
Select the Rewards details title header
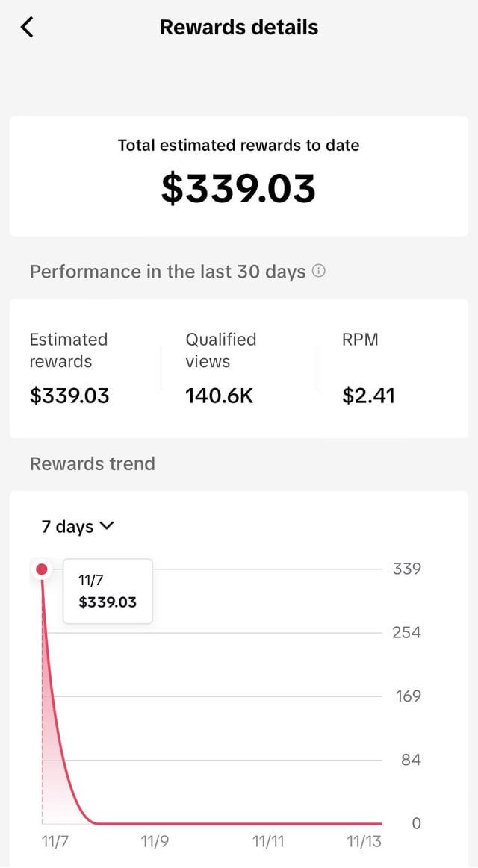point(239,27)
